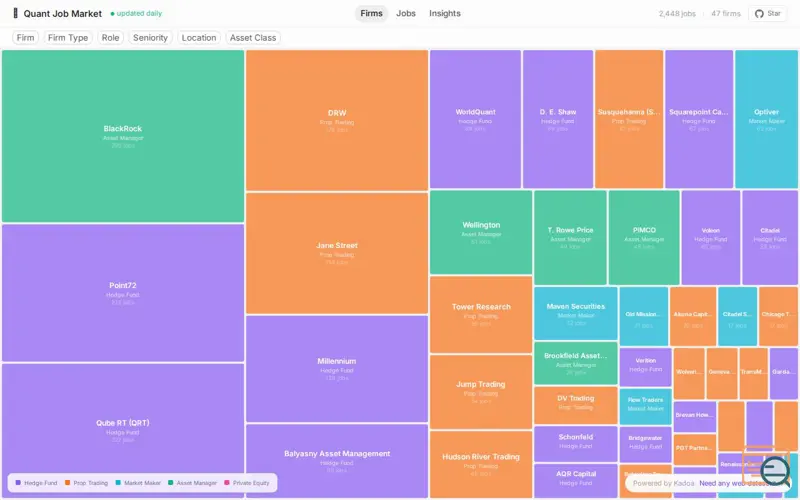Viewport: 800px width, 500px height.
Task: Select the Schonfeld tile
Action: click(576, 443)
